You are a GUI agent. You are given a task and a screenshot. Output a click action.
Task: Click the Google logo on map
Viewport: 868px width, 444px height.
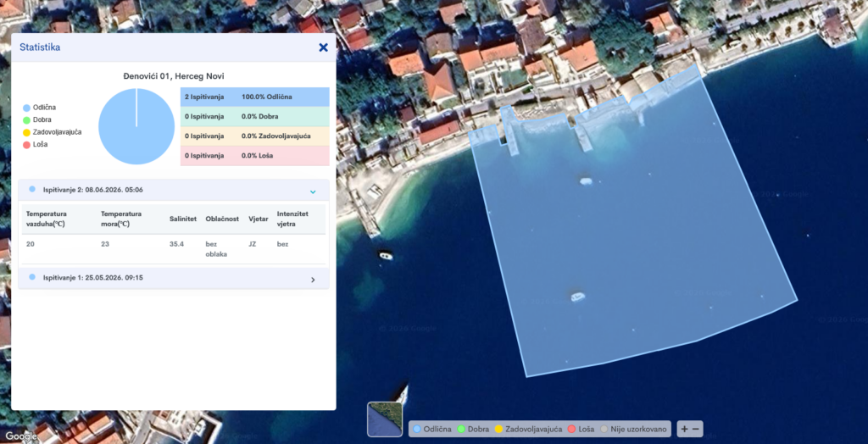pos(20,436)
